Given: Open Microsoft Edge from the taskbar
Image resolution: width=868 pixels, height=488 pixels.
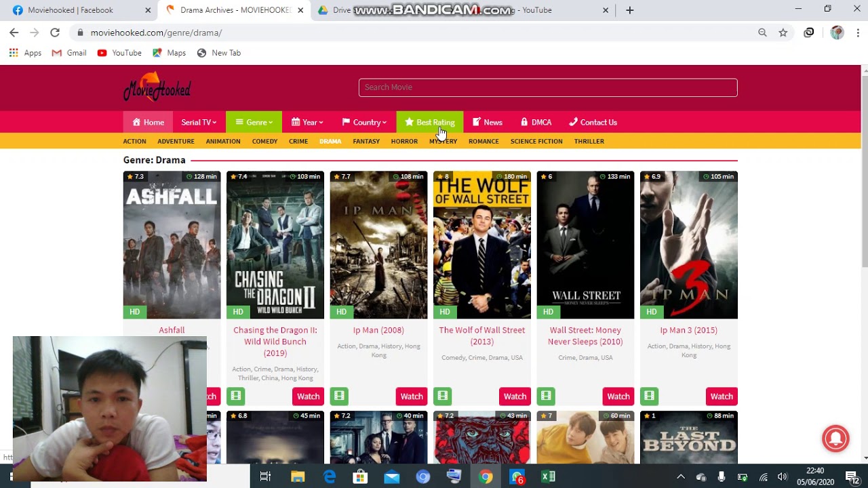Looking at the screenshot, I should (x=330, y=477).
